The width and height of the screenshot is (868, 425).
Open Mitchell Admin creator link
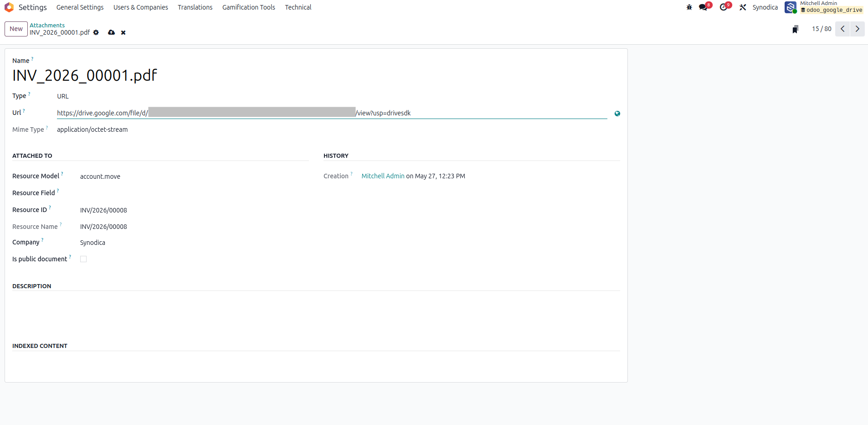[x=383, y=176]
